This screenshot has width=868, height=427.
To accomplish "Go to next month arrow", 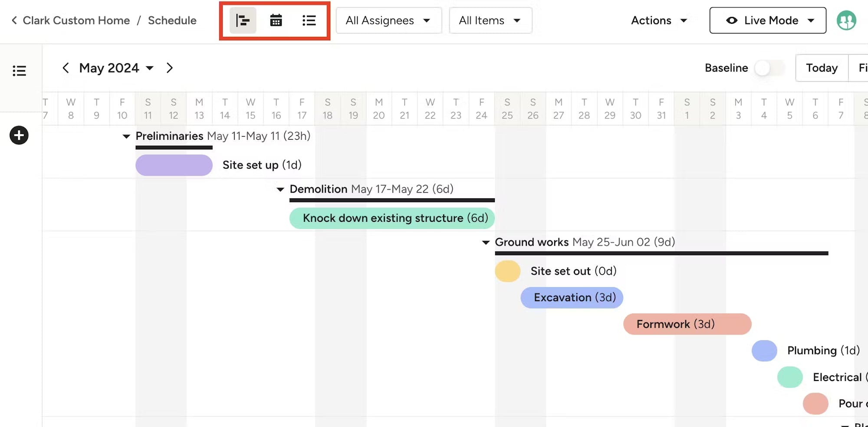I will coord(170,68).
